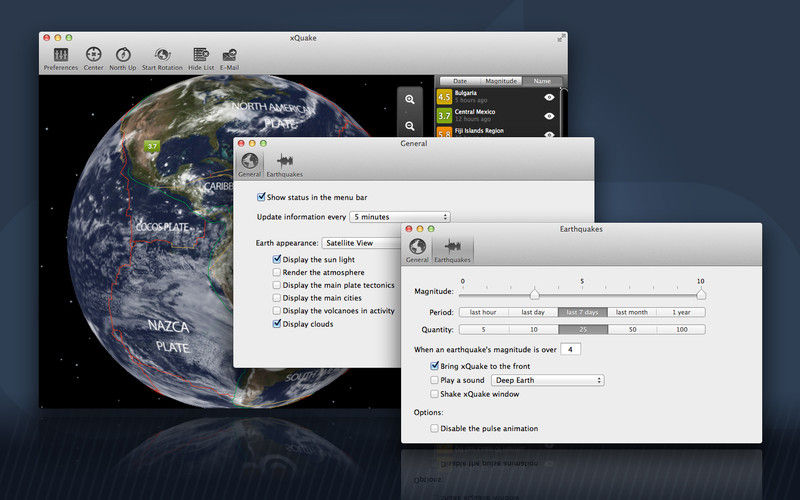Set quantity to 10
Image resolution: width=800 pixels, height=500 pixels.
[x=533, y=330]
